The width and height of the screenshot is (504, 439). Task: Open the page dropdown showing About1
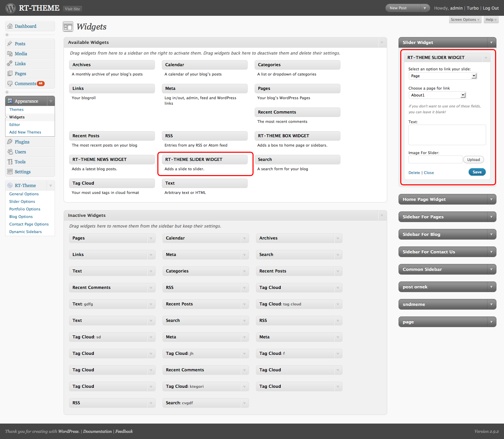pyautogui.click(x=437, y=95)
